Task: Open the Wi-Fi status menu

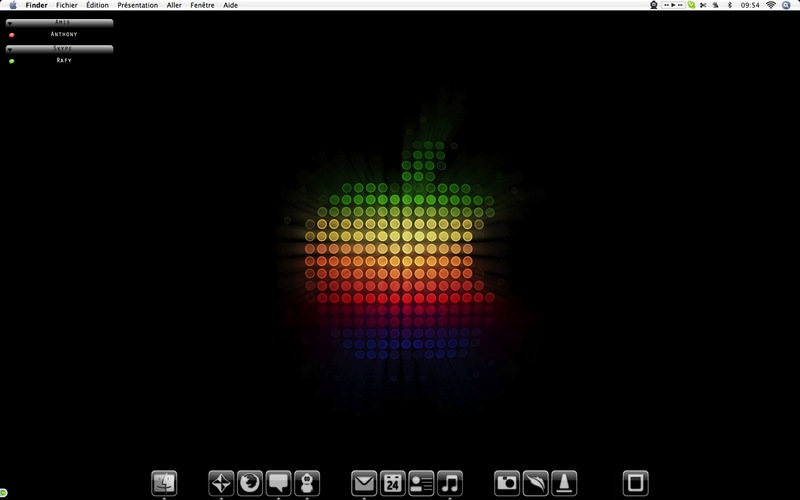Action: (x=771, y=5)
